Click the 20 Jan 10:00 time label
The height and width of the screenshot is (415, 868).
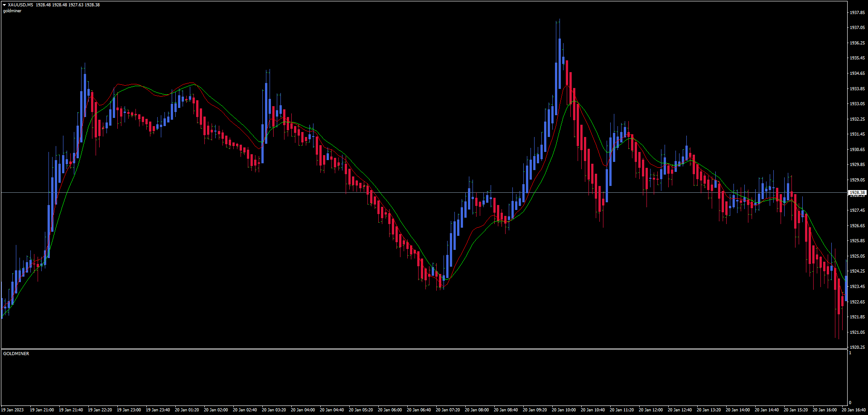(x=564, y=410)
